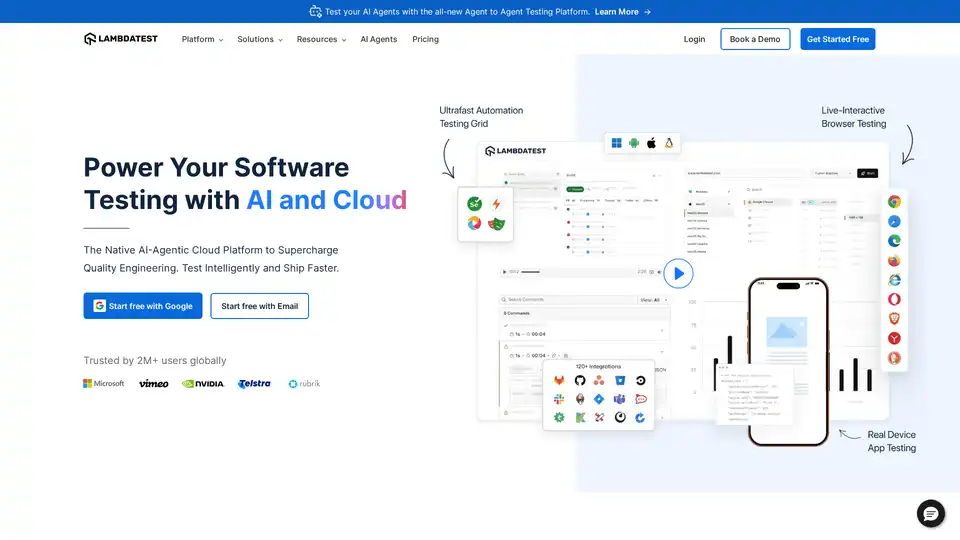The height and width of the screenshot is (540, 960).
Task: Play the product demo video
Action: [678, 272]
